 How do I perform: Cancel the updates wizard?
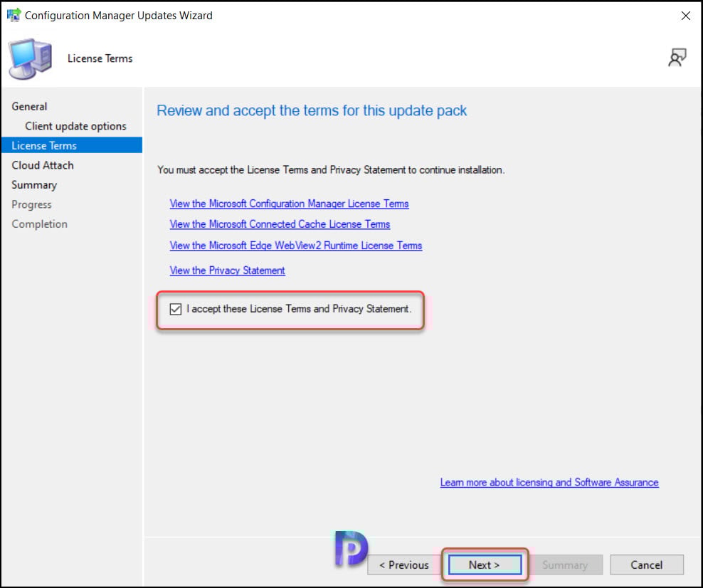(x=647, y=565)
